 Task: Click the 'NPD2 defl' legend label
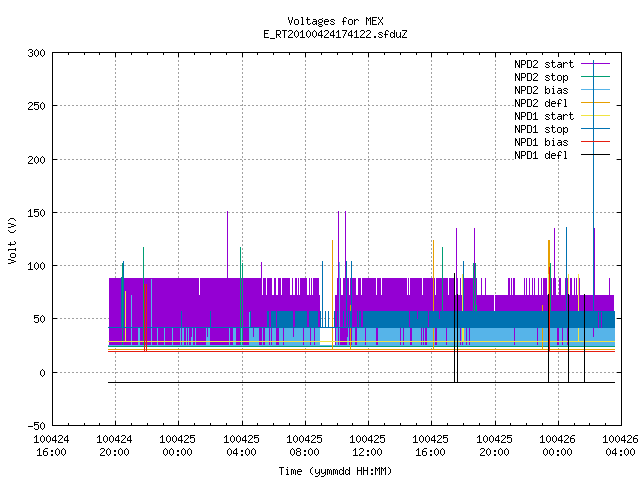541,103
